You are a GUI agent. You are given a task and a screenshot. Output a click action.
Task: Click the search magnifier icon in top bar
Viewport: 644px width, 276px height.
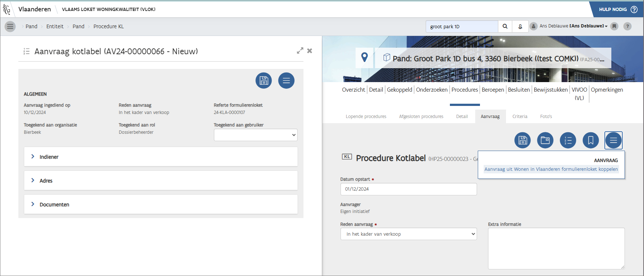click(x=505, y=26)
